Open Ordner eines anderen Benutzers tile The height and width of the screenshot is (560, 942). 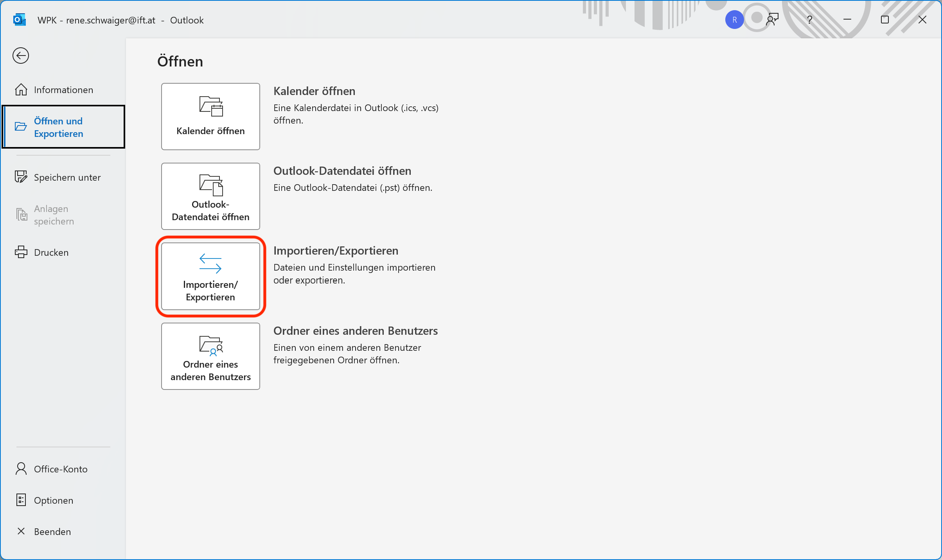pos(210,356)
